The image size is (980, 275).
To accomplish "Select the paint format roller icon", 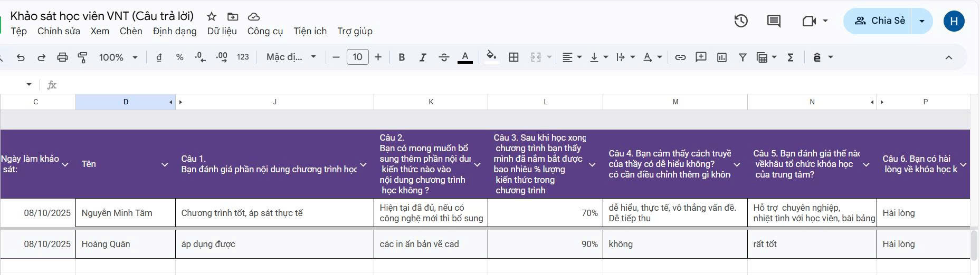I will click(83, 57).
